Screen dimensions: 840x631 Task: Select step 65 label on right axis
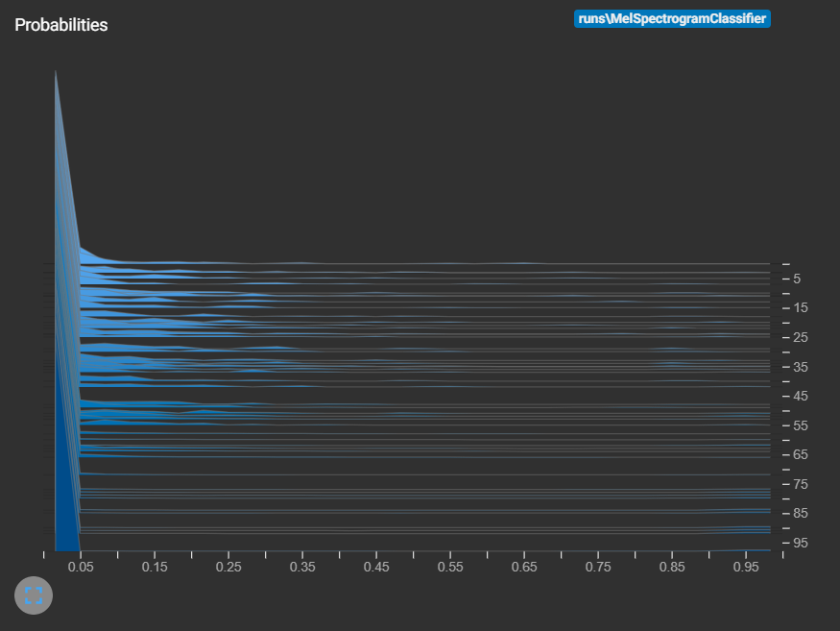click(800, 454)
